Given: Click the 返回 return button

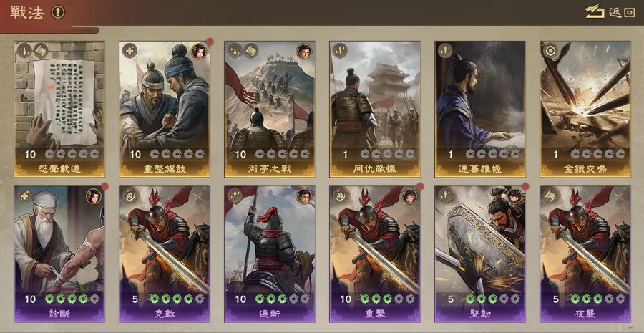Looking at the screenshot, I should click(610, 12).
